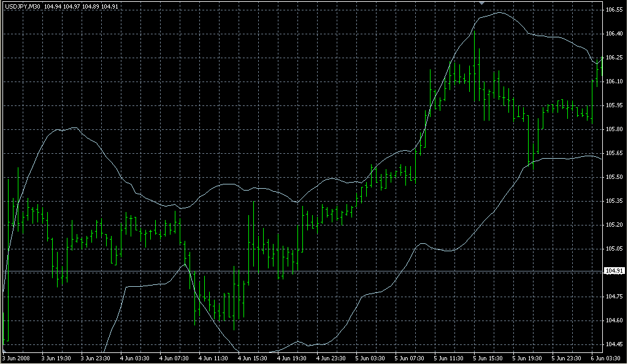Click the current price tag 104.91

615,271
